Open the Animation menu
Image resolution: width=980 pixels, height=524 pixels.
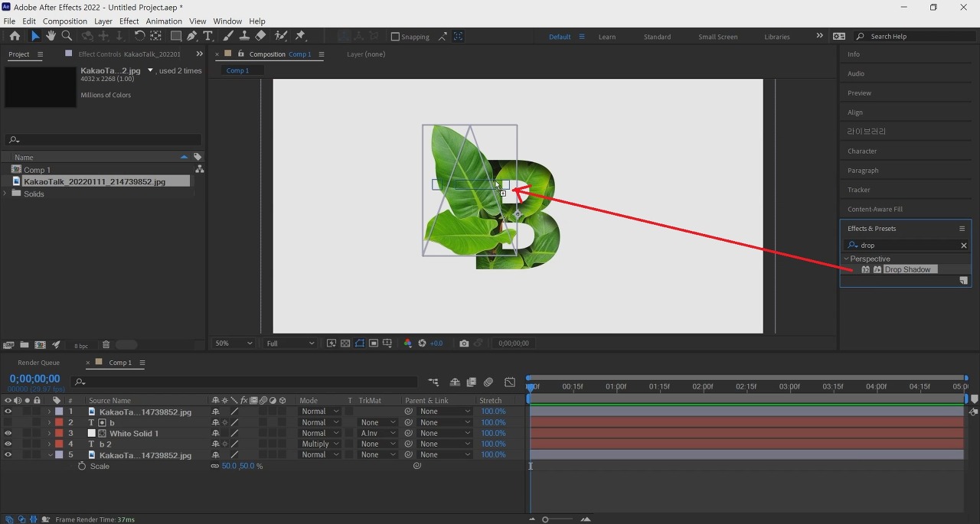tap(164, 21)
